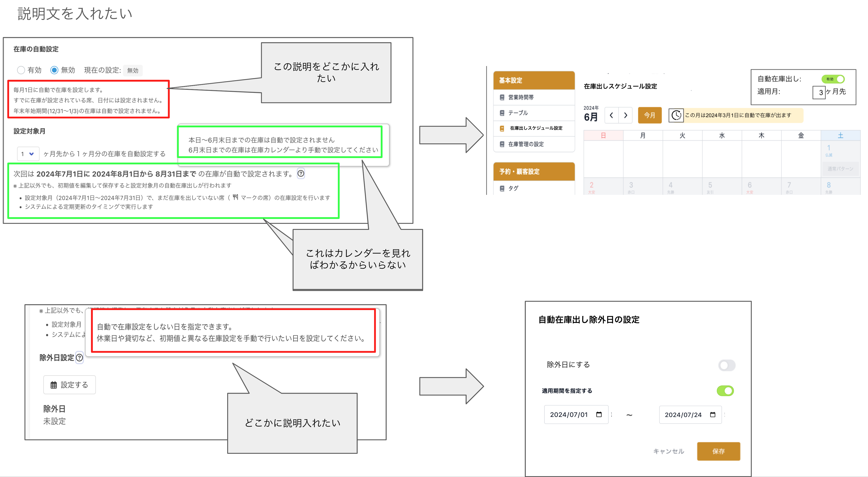The image size is (868, 477).
Task: Click the calendar icon inside 設定する button
Action: [x=54, y=385]
